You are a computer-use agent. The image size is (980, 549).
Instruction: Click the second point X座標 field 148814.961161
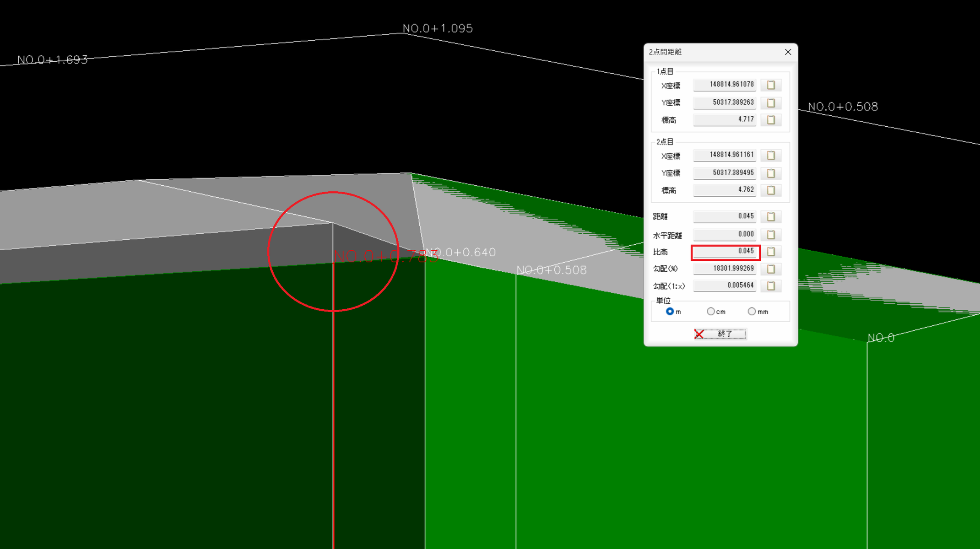[x=725, y=155]
